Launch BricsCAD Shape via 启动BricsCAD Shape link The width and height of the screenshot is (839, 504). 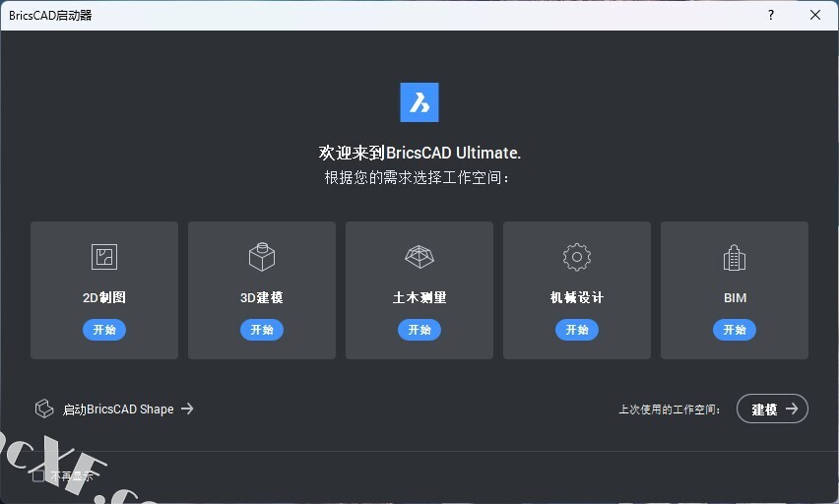tap(128, 409)
